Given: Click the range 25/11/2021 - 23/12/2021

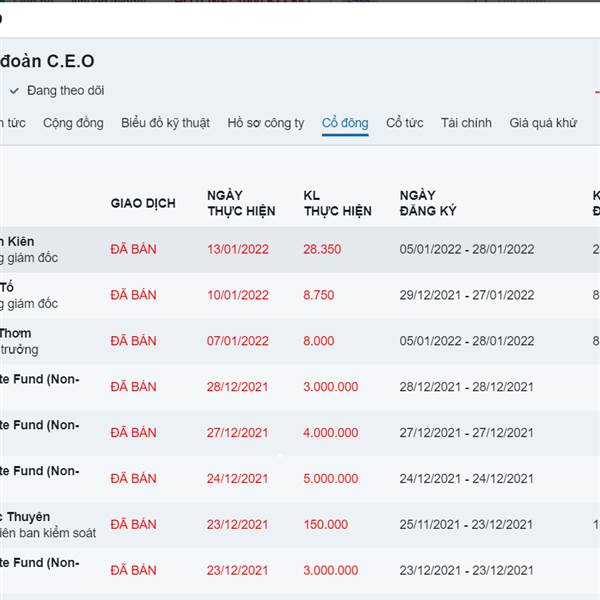Looking at the screenshot, I should [x=466, y=525].
